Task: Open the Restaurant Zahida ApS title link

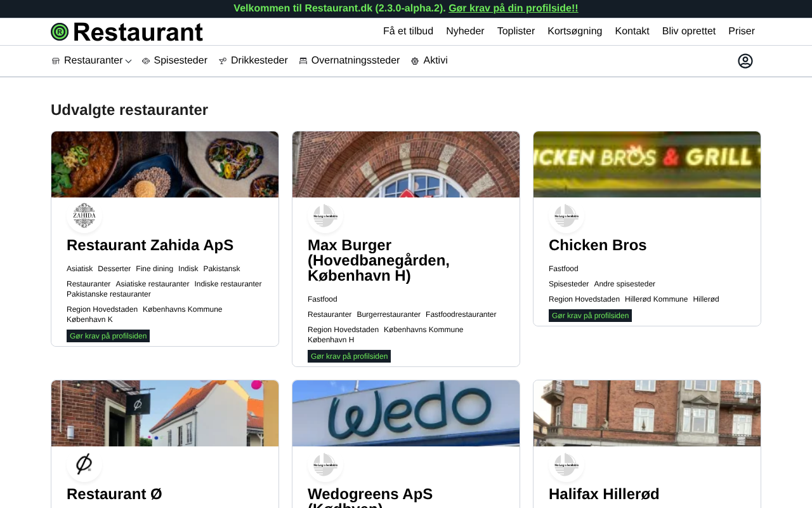Action: tap(150, 245)
